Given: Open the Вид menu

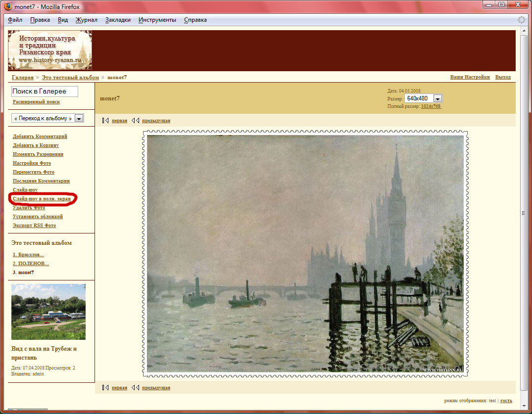Looking at the screenshot, I should point(63,20).
